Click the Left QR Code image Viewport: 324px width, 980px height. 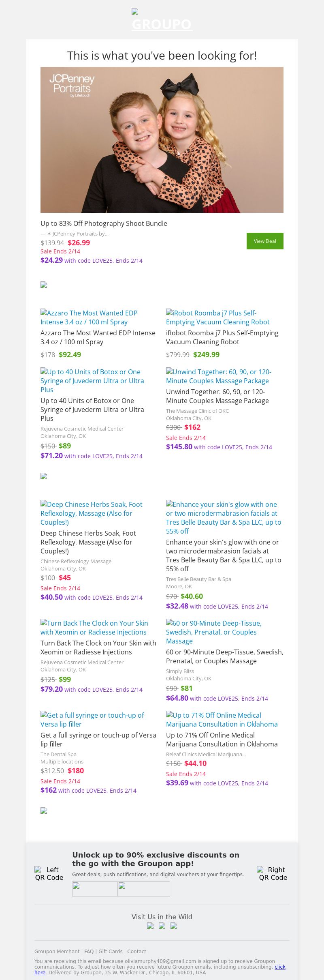[x=49, y=873]
